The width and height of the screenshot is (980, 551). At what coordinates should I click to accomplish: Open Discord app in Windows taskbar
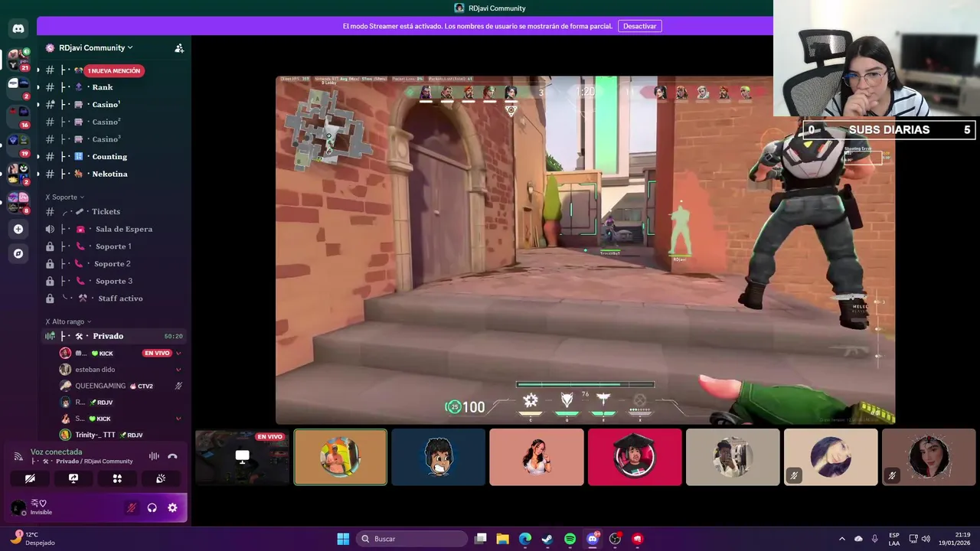coord(593,539)
